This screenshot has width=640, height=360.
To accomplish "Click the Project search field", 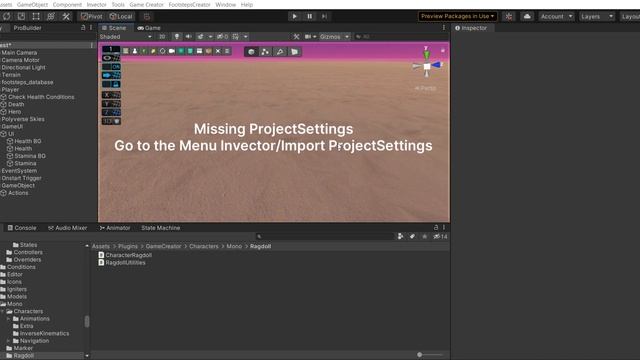I will 325,236.
